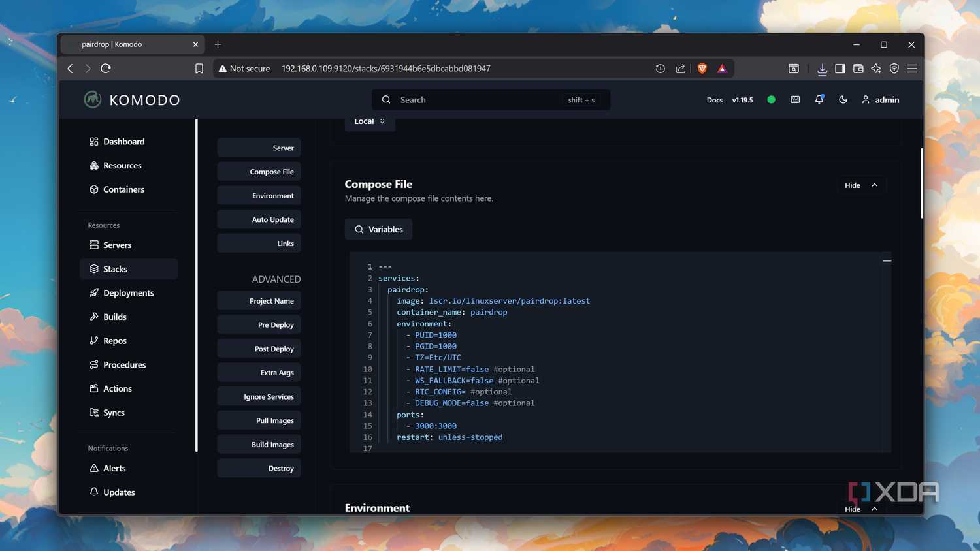Click the v1.19.5 version link
The height and width of the screenshot is (551, 980).
(742, 100)
